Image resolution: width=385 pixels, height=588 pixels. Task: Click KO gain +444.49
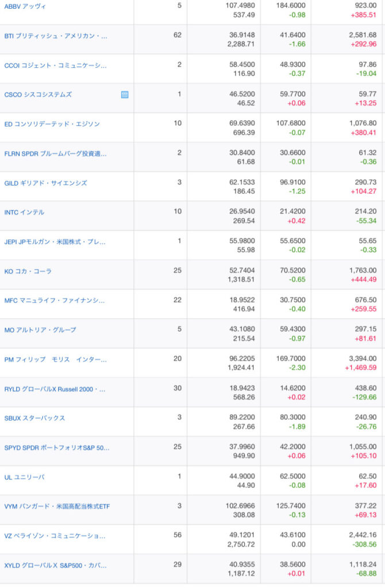pyautogui.click(x=363, y=280)
